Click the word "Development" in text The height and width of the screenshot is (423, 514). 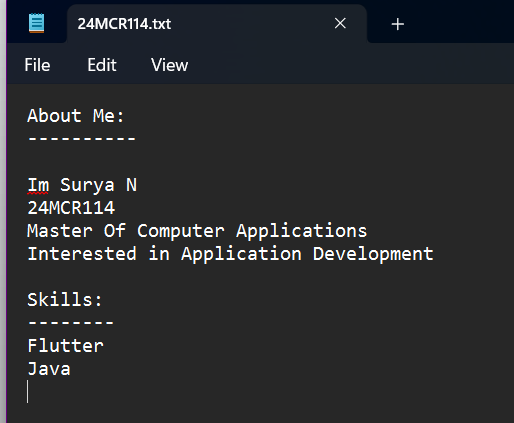(x=373, y=254)
